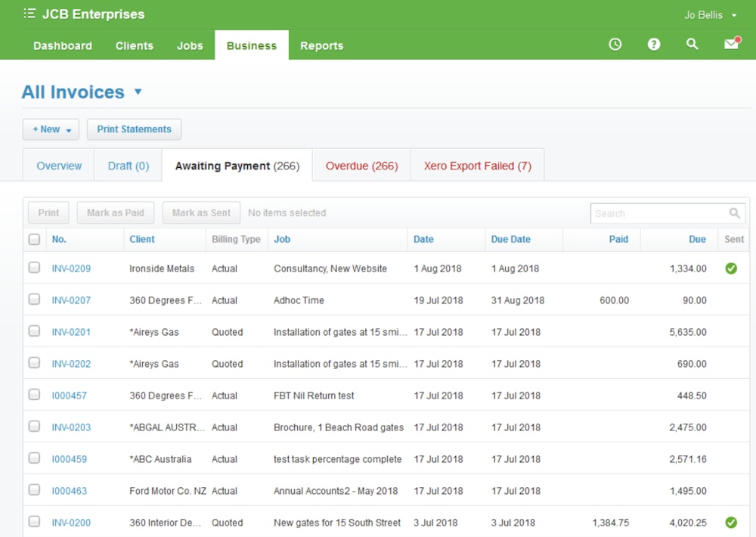Screen dimensions: 756x537
Task: Click the menu list icon beside JCB Enterprises
Action: tap(29, 14)
